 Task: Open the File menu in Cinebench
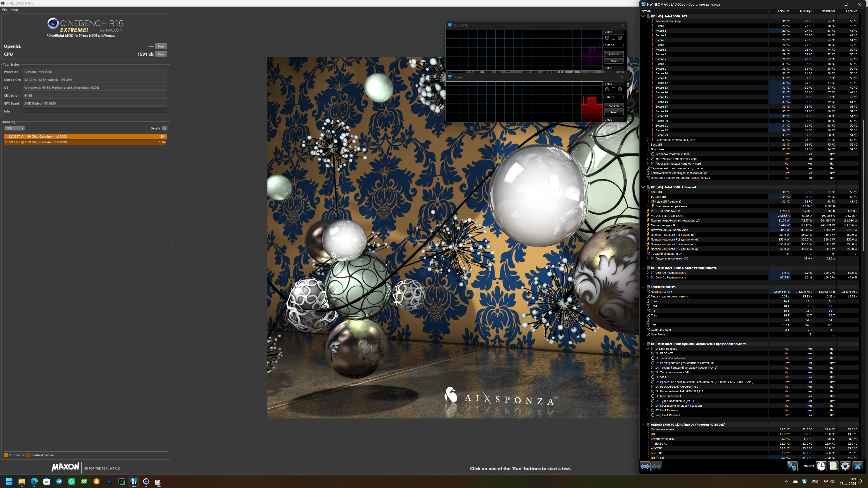tap(5, 10)
